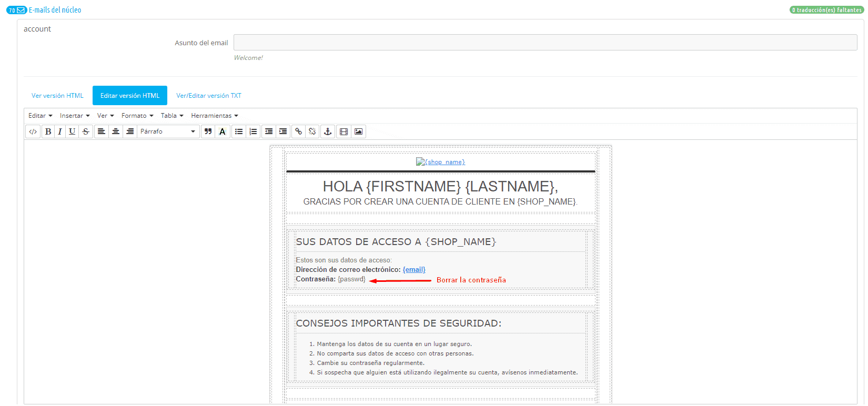Expand the Insertar menu
Screen dimensions: 868x406
(x=75, y=116)
